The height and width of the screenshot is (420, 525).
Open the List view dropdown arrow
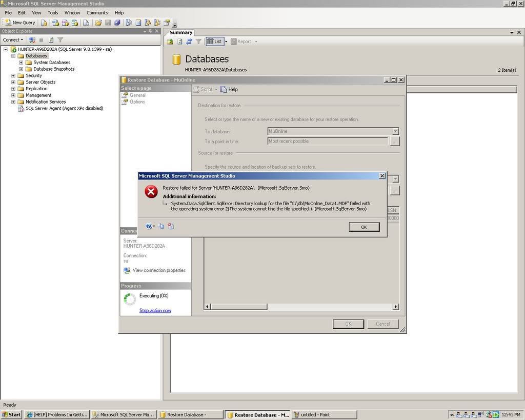(x=226, y=42)
